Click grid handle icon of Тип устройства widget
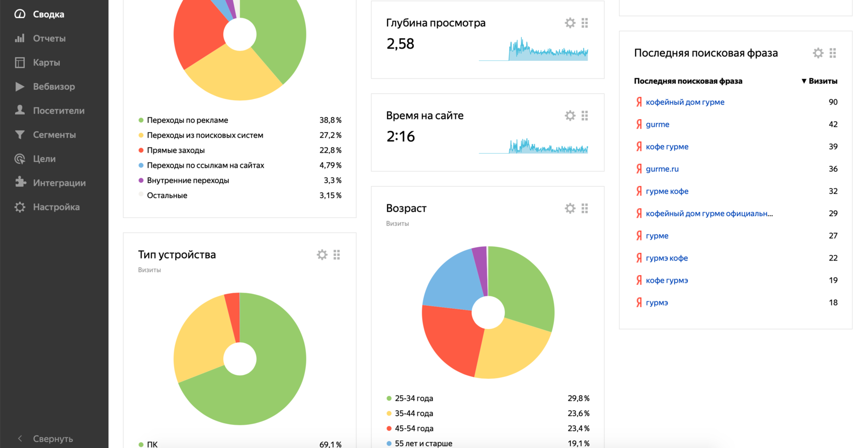The height and width of the screenshot is (448, 868). [337, 255]
